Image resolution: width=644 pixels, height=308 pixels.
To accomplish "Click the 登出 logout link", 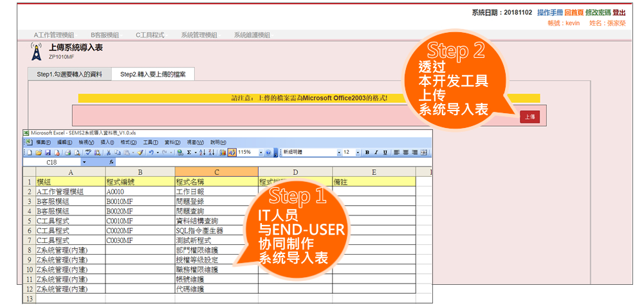I will tap(619, 12).
